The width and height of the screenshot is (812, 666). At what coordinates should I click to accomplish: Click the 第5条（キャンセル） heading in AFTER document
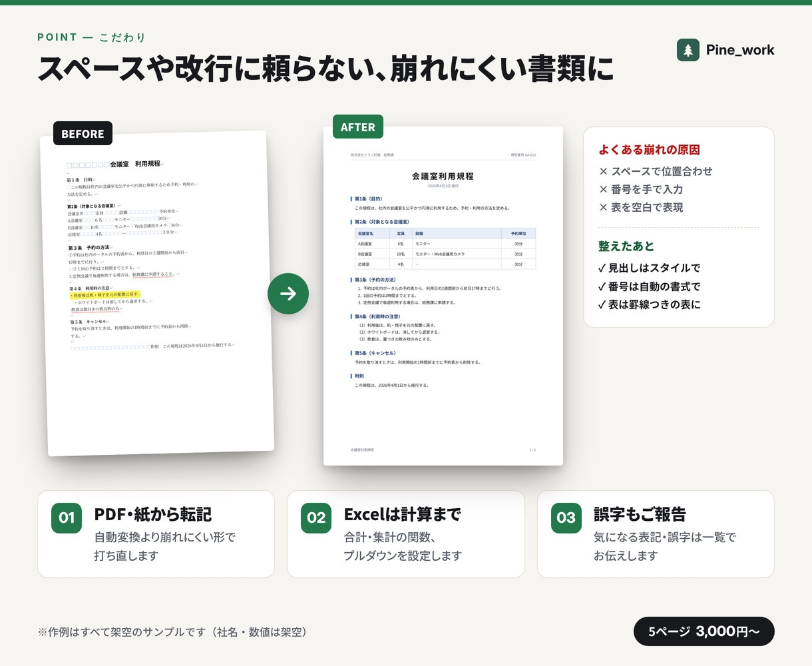[375, 353]
